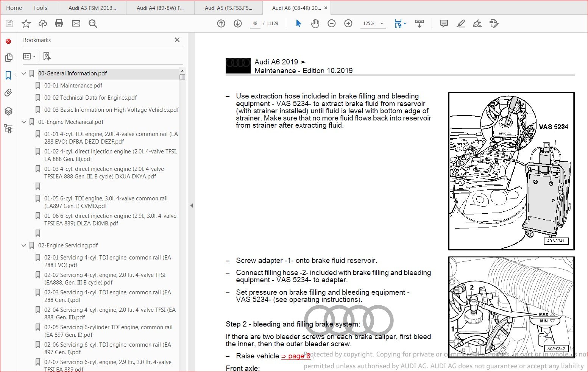Image resolution: width=588 pixels, height=372 pixels.
Task: Select the Highlight text pen tool
Action: 461,23
